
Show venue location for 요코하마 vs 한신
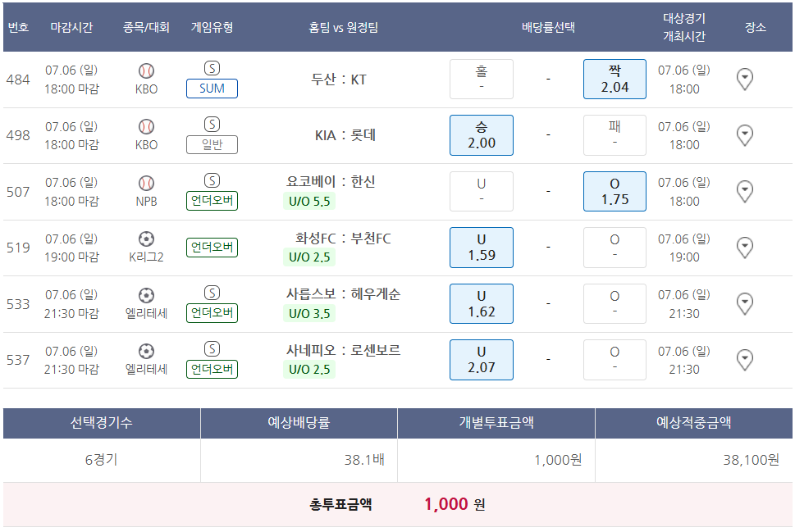coord(744,192)
